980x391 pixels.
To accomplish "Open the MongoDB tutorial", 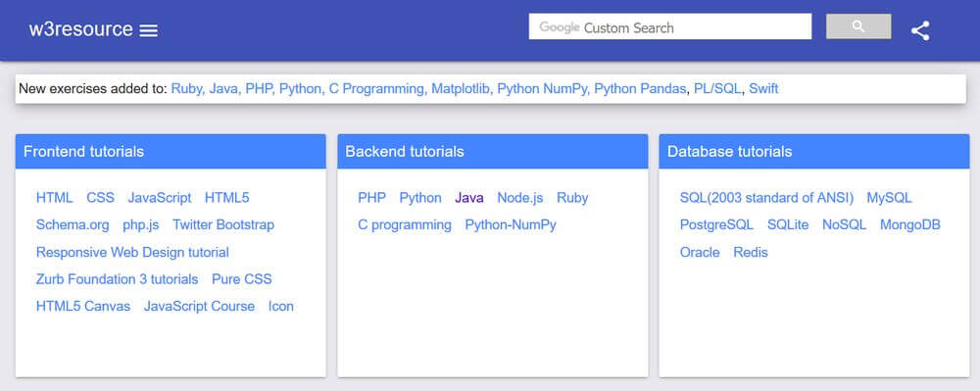I will click(x=910, y=224).
